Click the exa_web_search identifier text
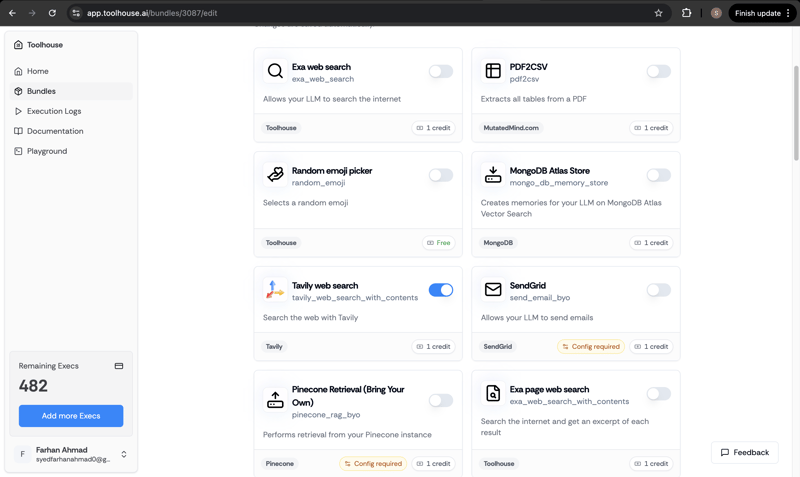This screenshot has width=800, height=477. (323, 79)
